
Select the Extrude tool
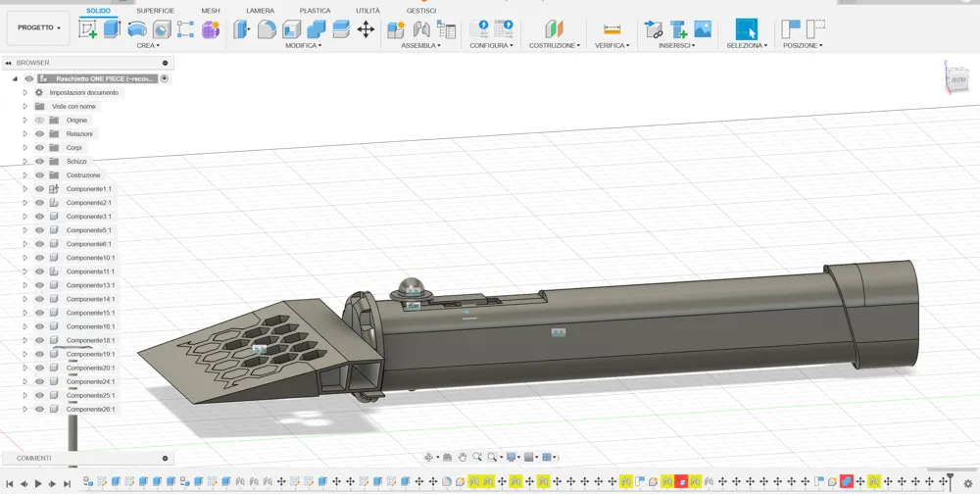point(113,28)
